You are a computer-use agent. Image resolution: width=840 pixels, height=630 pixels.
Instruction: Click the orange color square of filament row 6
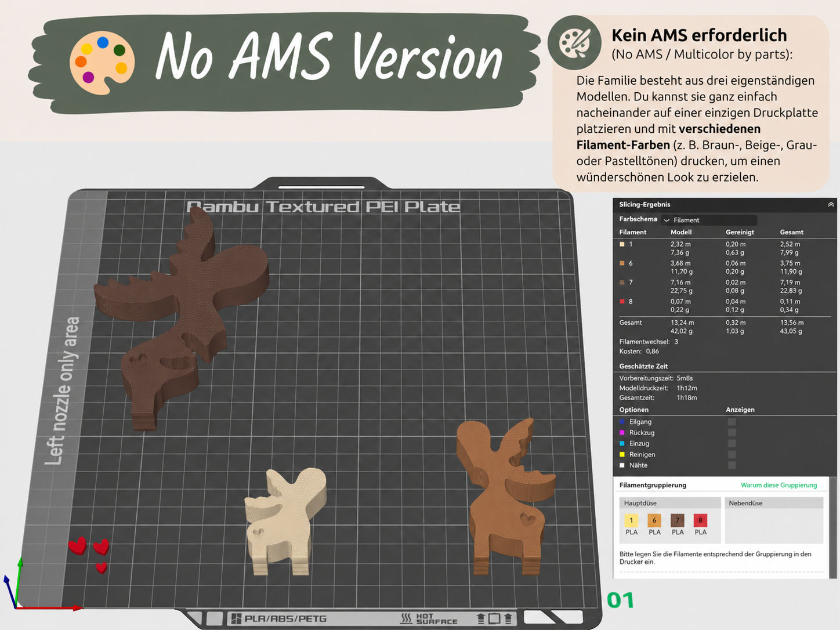[622, 263]
